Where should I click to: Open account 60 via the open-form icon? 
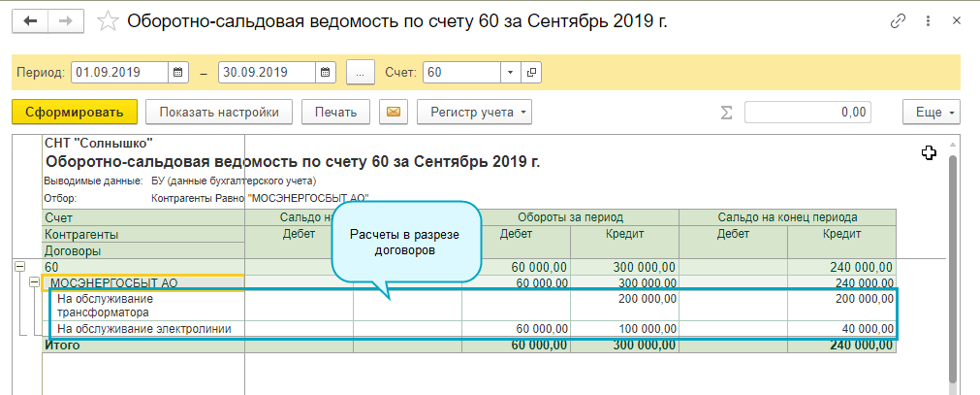pyautogui.click(x=531, y=72)
